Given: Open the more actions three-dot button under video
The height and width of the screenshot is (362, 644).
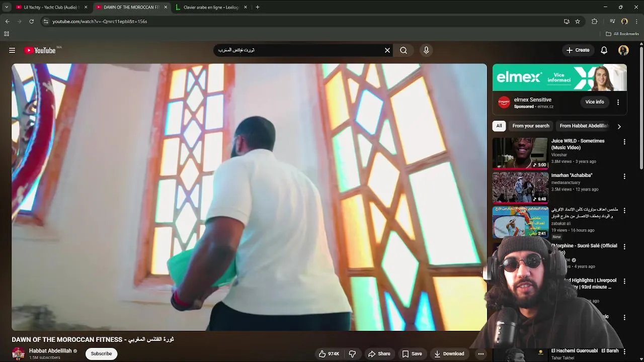Looking at the screenshot, I should point(481,354).
